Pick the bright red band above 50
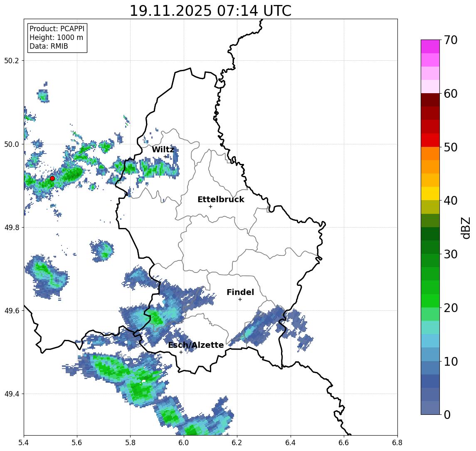This screenshot has width=476, height=451. [x=430, y=140]
